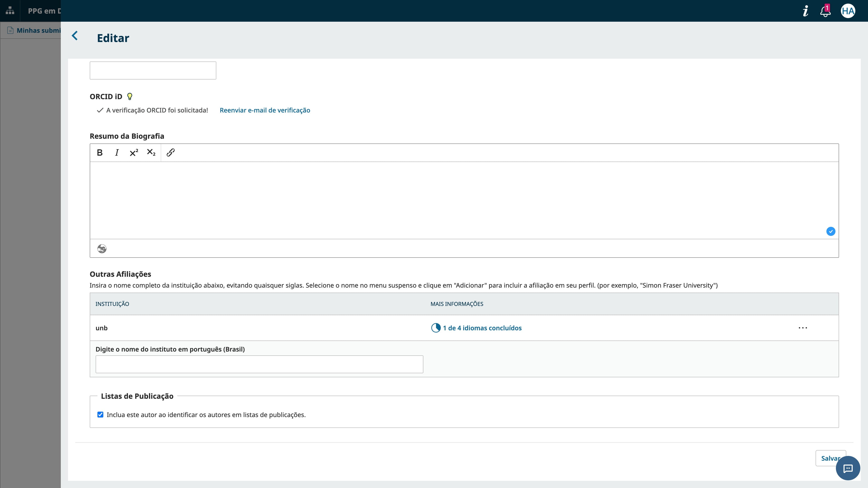Open the info help icon
Screen dimensions: 868x488
805,11
